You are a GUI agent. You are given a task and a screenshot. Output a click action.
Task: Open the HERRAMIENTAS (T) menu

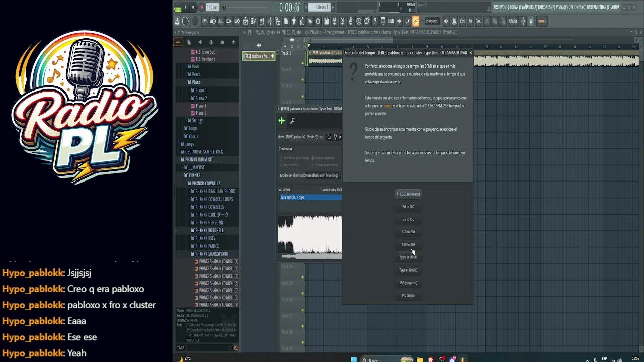(x=599, y=7)
